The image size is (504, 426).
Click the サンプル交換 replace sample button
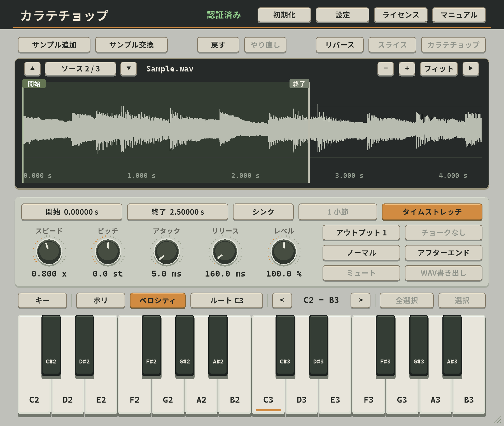[131, 45]
